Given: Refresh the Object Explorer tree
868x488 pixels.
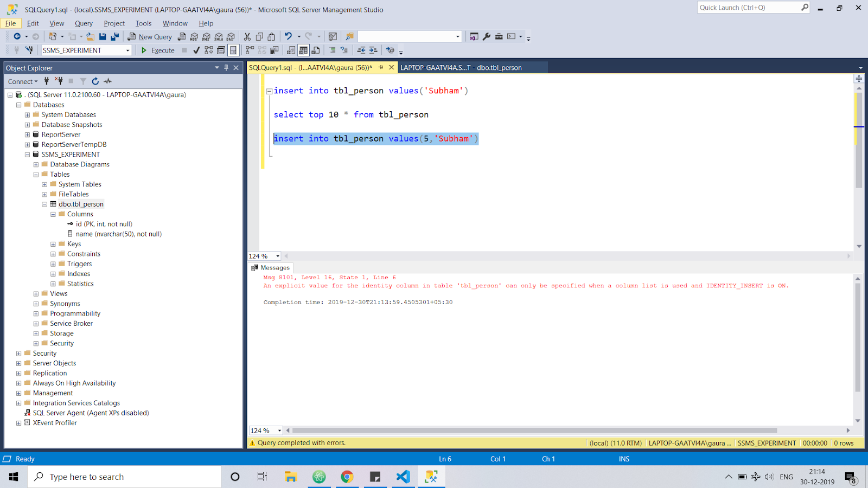Looking at the screenshot, I should point(95,81).
